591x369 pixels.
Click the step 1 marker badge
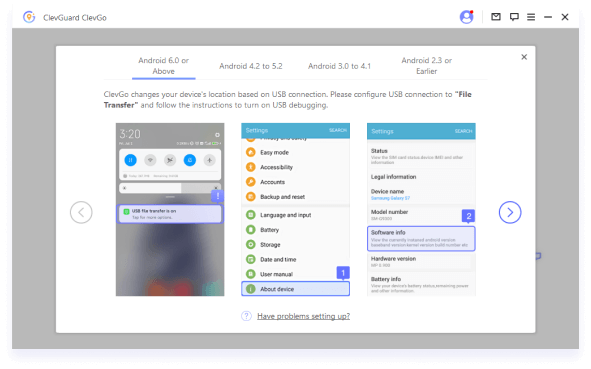[343, 273]
